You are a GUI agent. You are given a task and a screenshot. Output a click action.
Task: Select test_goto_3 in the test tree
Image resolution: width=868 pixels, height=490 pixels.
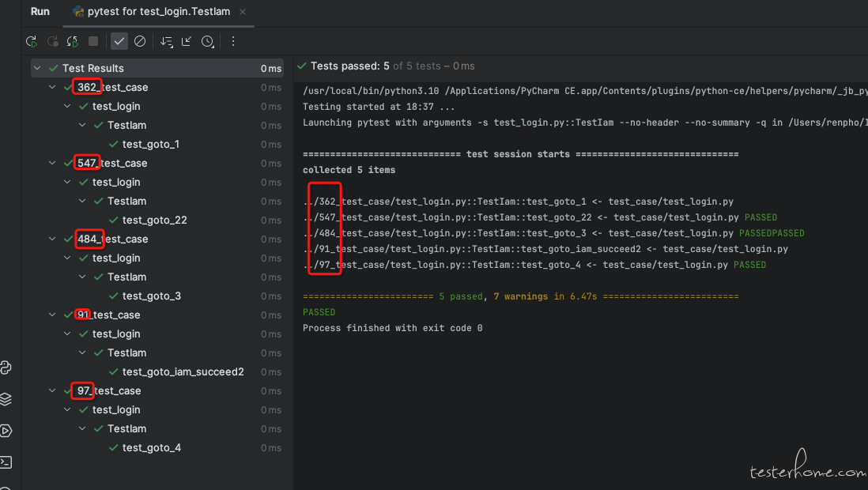point(152,296)
